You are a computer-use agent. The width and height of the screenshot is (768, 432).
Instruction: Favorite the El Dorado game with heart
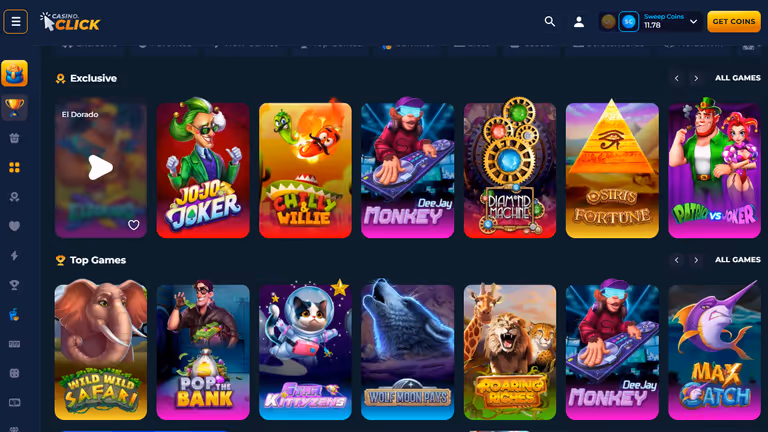click(x=133, y=225)
